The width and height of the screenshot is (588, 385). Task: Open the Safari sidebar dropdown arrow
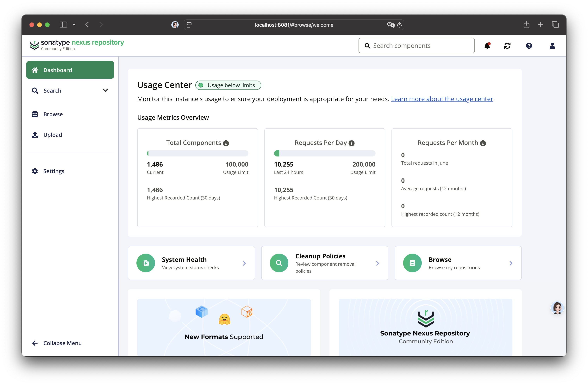74,25
